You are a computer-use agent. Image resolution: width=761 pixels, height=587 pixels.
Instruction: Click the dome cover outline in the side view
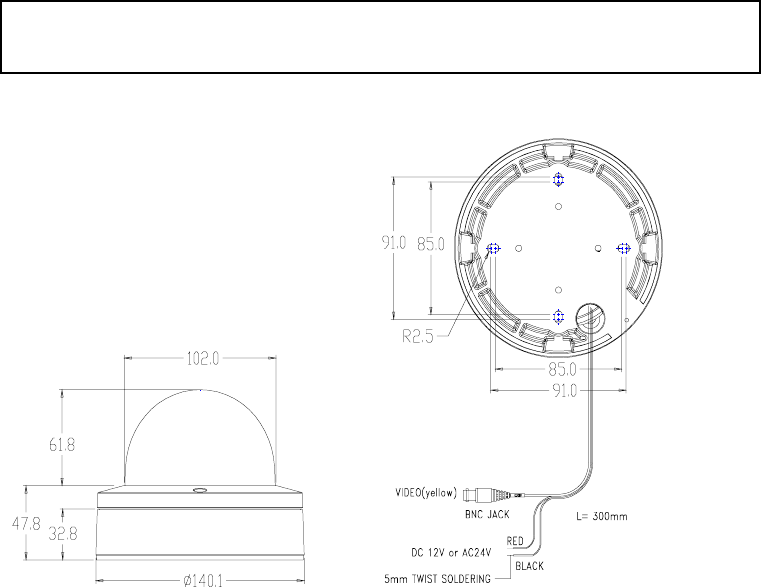point(200,437)
